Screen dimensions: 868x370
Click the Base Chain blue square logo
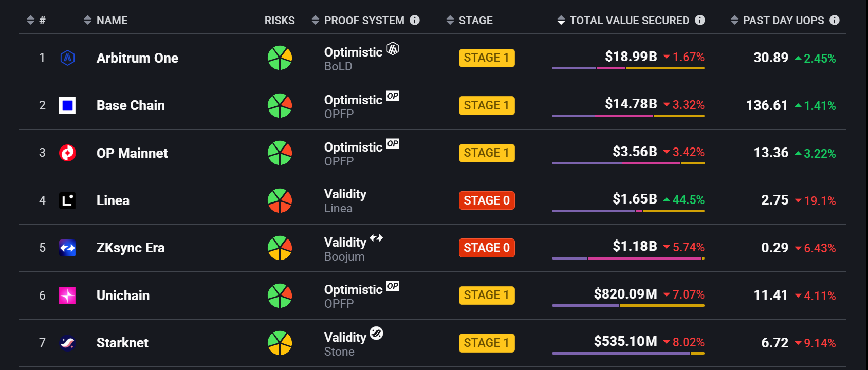(67, 105)
